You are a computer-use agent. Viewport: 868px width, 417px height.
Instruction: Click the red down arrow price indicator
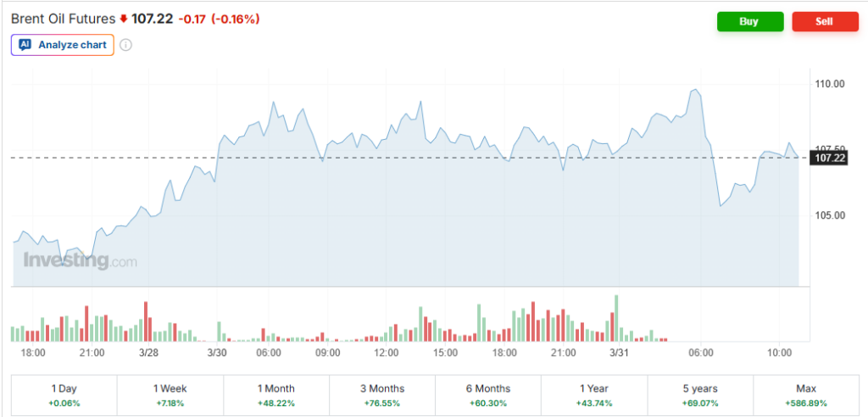[124, 19]
